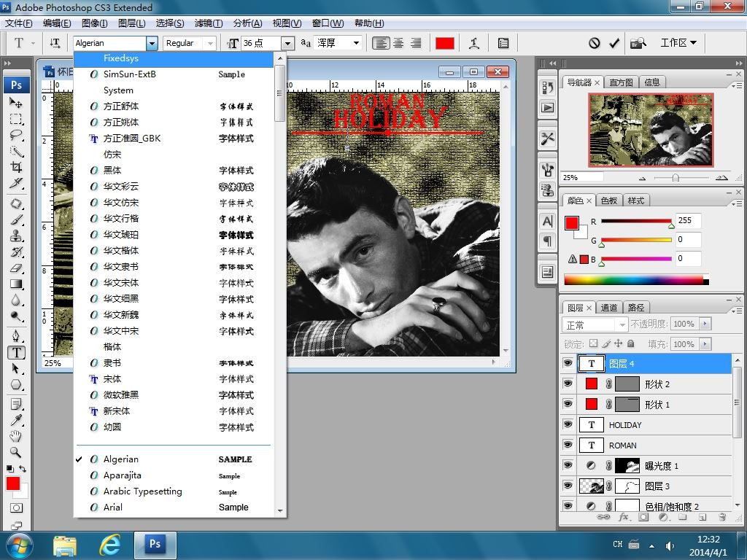Hide the 形状 1 layer
The height and width of the screenshot is (560, 747).
coord(568,404)
